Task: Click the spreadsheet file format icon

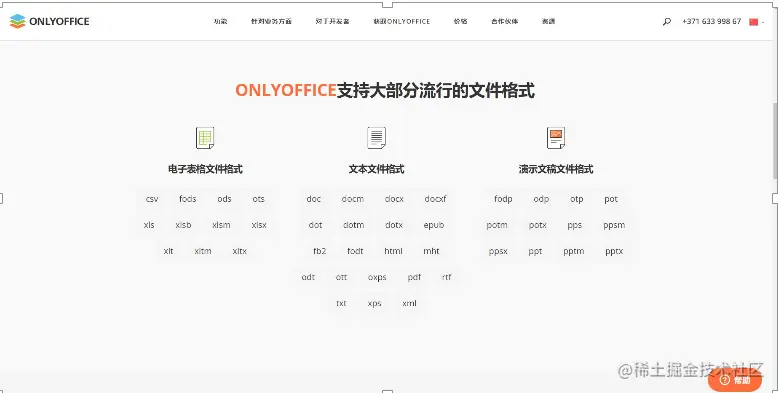Action: click(205, 137)
